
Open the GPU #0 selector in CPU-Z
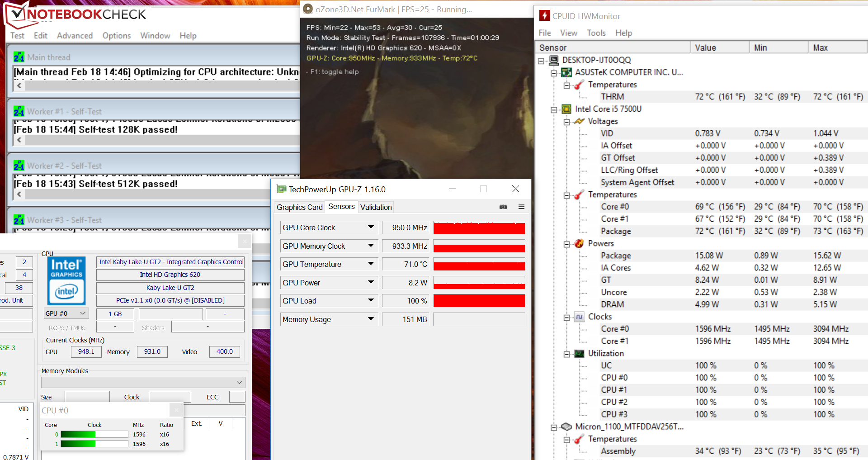click(66, 313)
